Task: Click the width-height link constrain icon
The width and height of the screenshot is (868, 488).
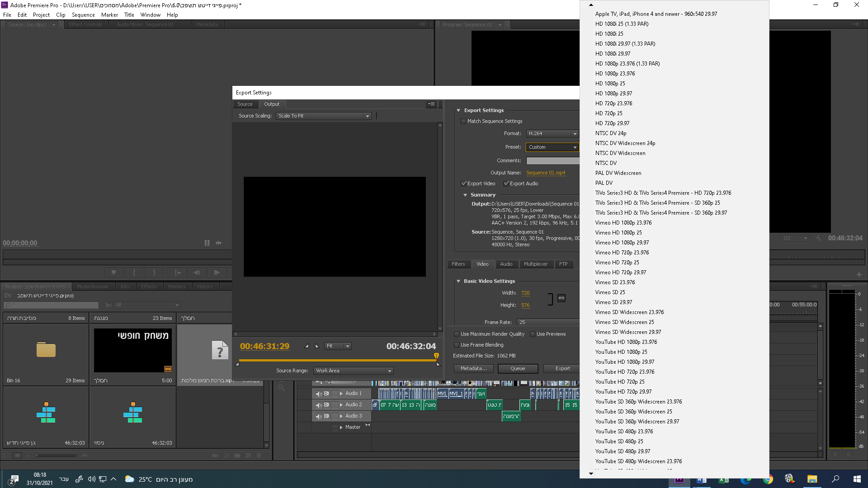Action: [x=561, y=298]
